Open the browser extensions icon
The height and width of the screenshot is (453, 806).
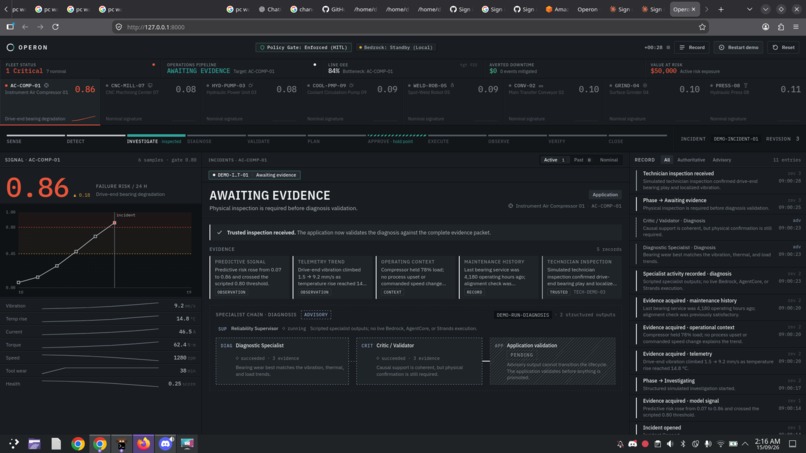point(781,27)
